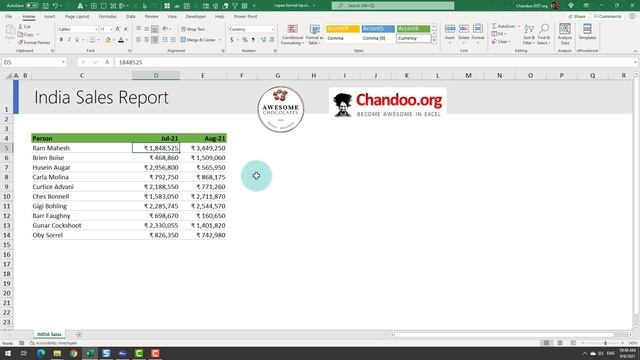The image size is (640, 360).
Task: Click the AutoSum sigma button
Action: tap(503, 26)
